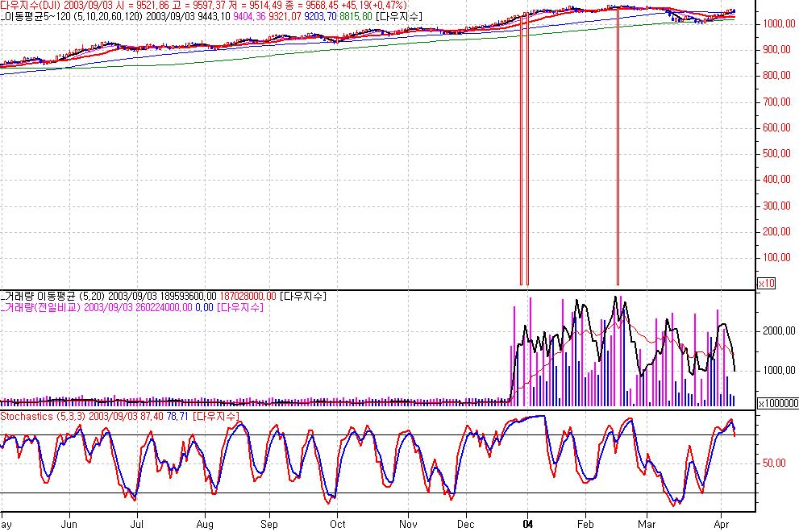Click the 1000,00 price axis label at top
This screenshot has width=799, height=532.
[x=779, y=23]
